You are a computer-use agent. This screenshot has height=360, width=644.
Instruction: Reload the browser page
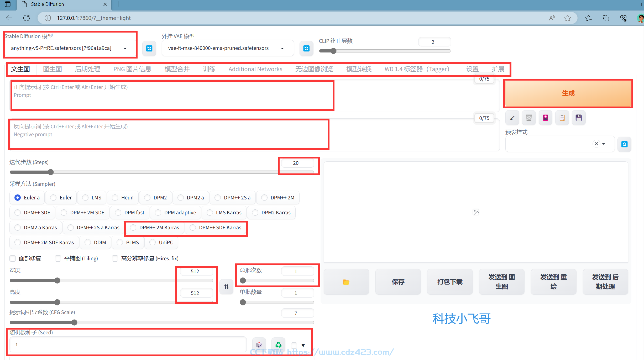27,18
